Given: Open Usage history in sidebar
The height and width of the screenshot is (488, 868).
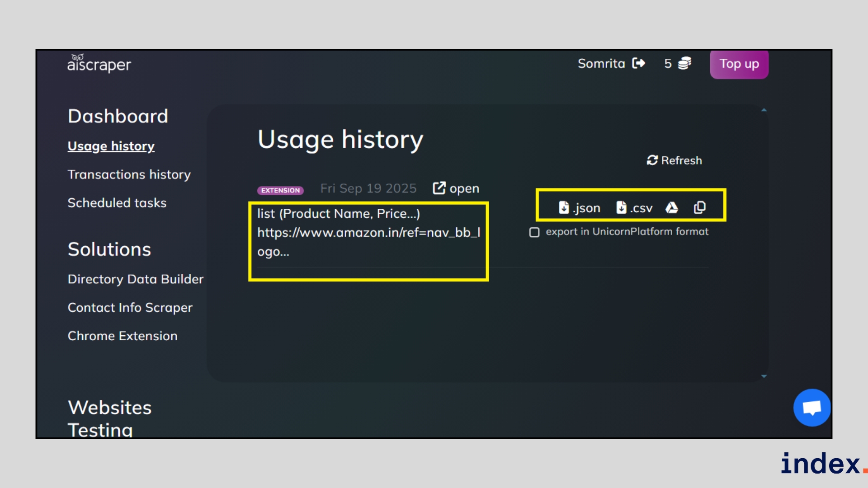Looking at the screenshot, I should click(x=111, y=146).
